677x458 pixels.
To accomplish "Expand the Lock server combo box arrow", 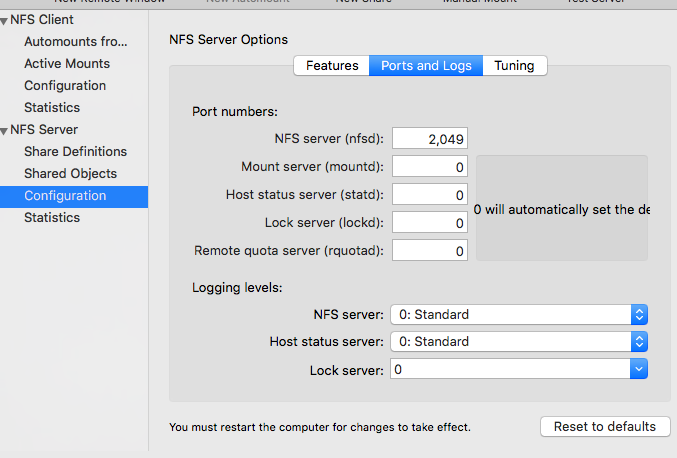I will click(x=639, y=369).
